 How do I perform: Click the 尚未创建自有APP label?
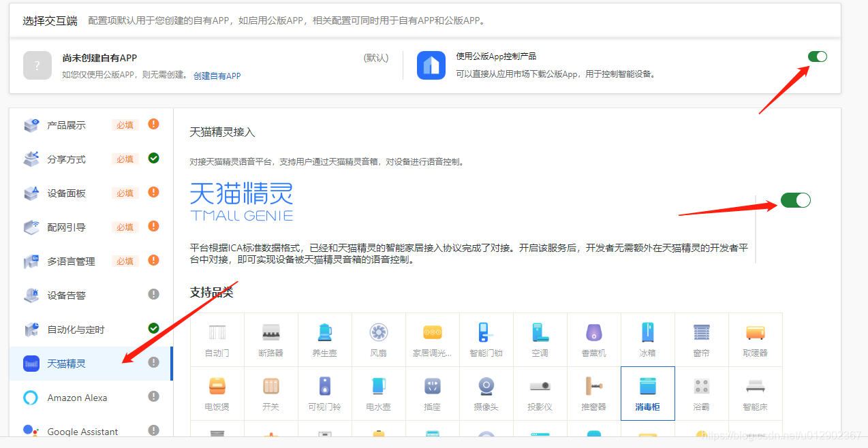99,58
